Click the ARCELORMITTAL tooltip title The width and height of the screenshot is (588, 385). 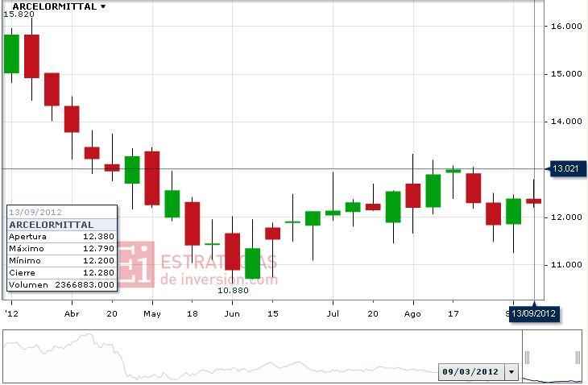tap(52, 225)
